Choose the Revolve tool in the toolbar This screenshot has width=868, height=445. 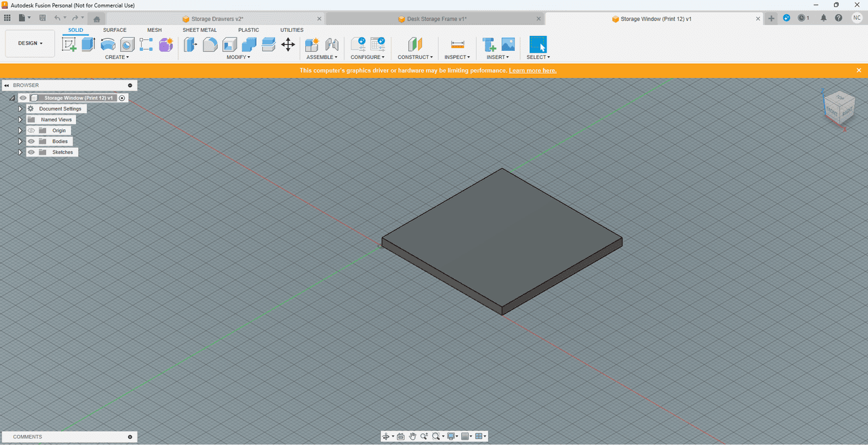pyautogui.click(x=108, y=45)
